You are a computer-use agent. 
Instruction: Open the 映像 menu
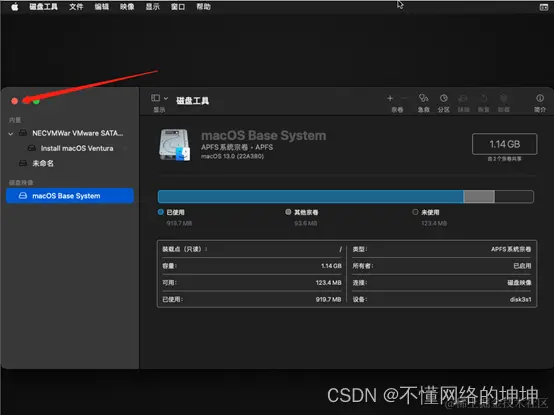click(127, 7)
